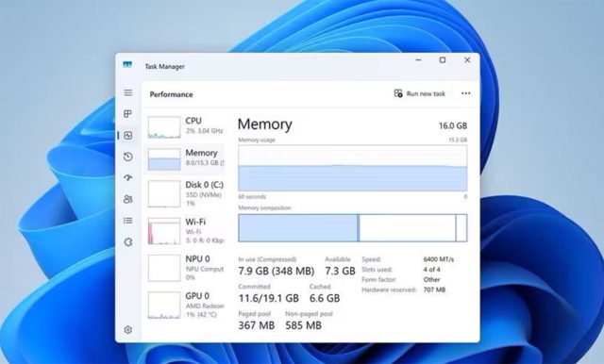Open the Details list icon

128,221
